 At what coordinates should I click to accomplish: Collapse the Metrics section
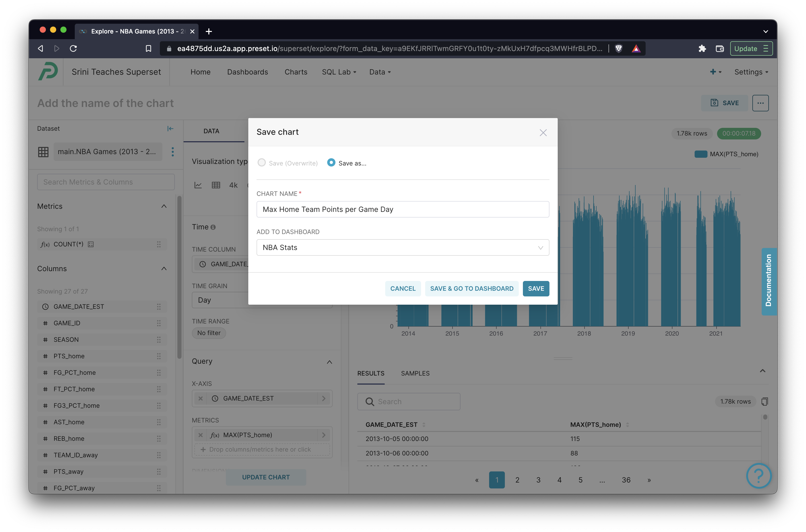point(164,206)
